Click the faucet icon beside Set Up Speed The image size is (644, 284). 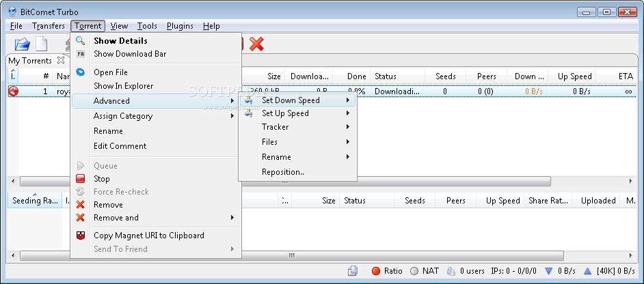click(x=248, y=113)
